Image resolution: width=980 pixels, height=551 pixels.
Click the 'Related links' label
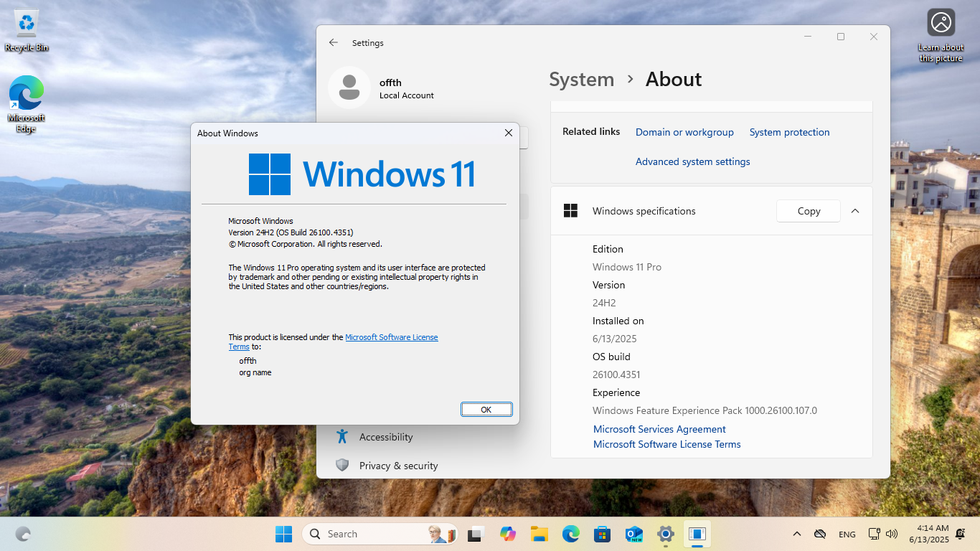tap(591, 132)
